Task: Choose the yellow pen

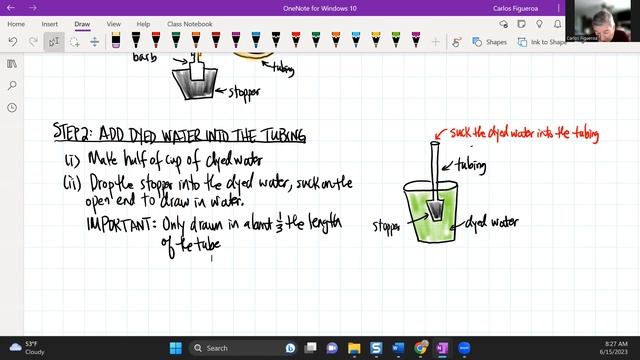Action: (x=376, y=40)
